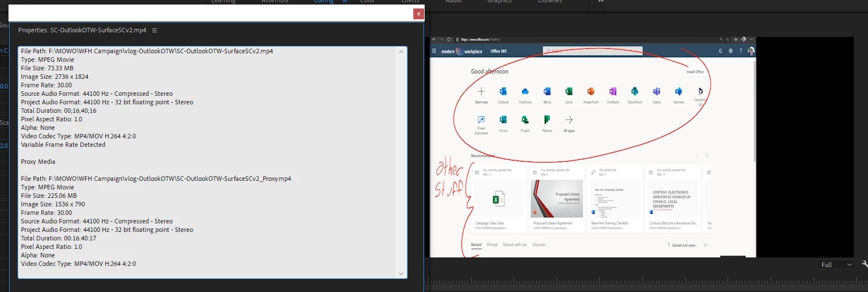Open the New Hire Training Checklist card

pyautogui.click(x=614, y=198)
